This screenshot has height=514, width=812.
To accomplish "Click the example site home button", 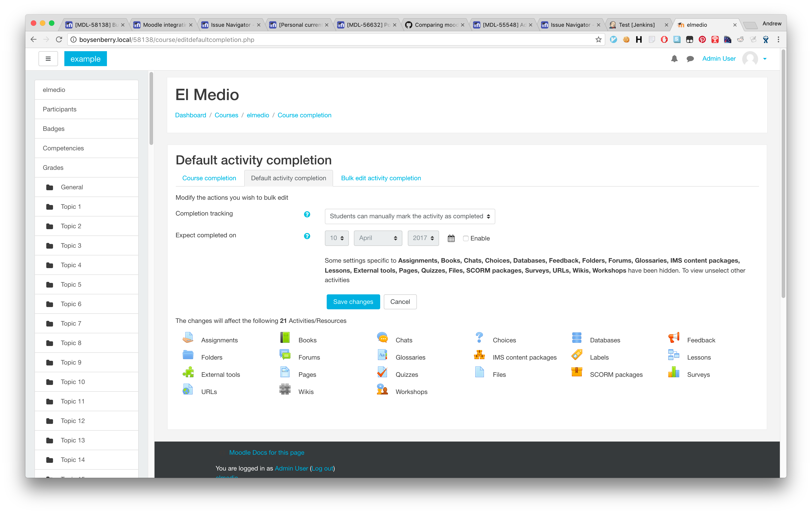I will [85, 59].
